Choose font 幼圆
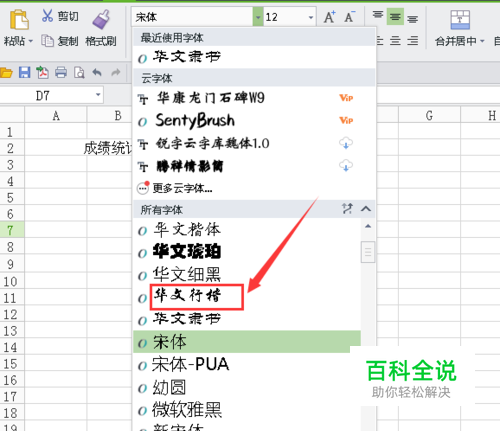Image resolution: width=500 pixels, height=431 pixels. pyautogui.click(x=247, y=387)
